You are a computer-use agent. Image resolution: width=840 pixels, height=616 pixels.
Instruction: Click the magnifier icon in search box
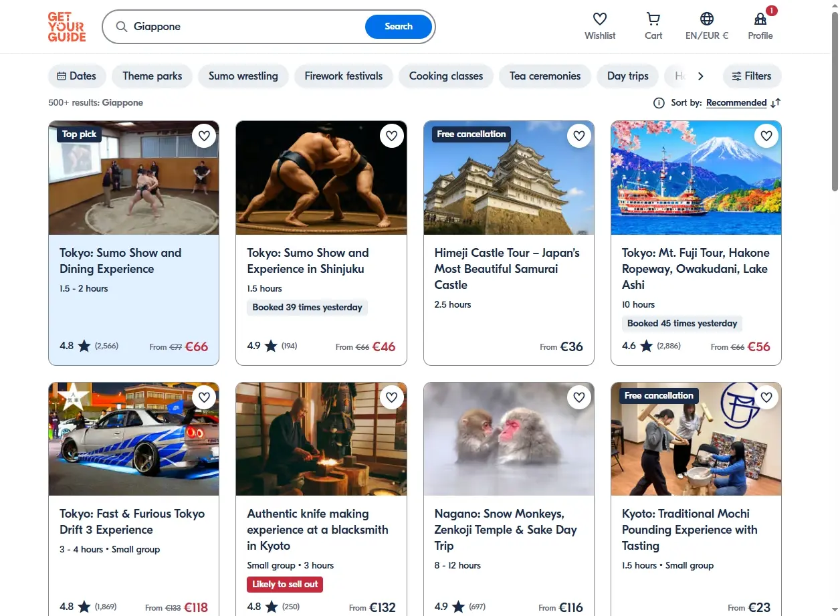[122, 27]
